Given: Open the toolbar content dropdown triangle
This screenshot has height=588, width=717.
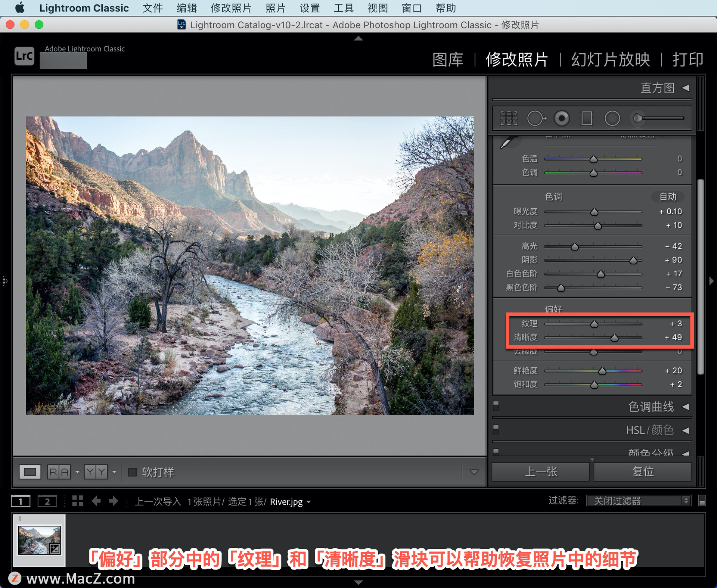Looking at the screenshot, I should [x=474, y=472].
